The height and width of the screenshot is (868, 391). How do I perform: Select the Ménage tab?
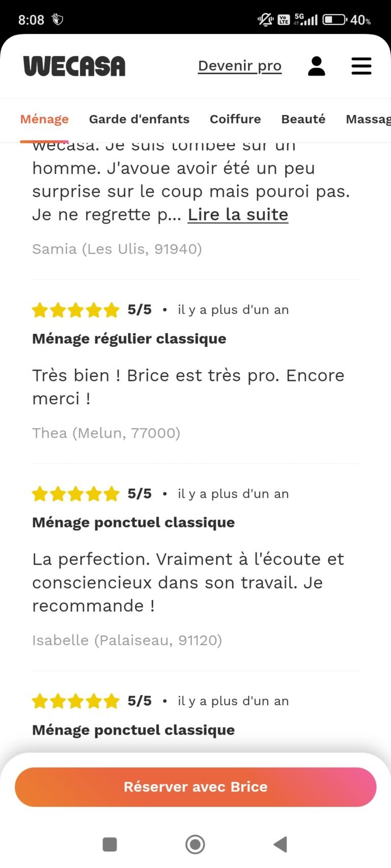44,119
